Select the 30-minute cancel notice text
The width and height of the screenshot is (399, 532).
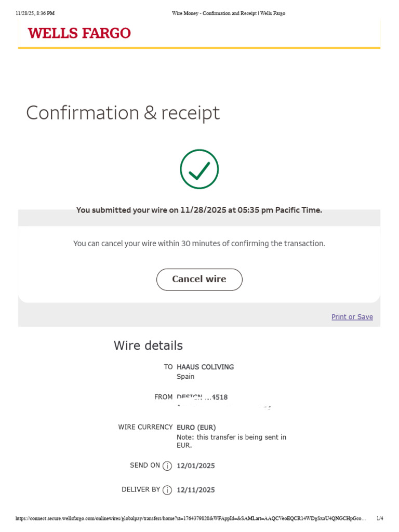(x=199, y=244)
